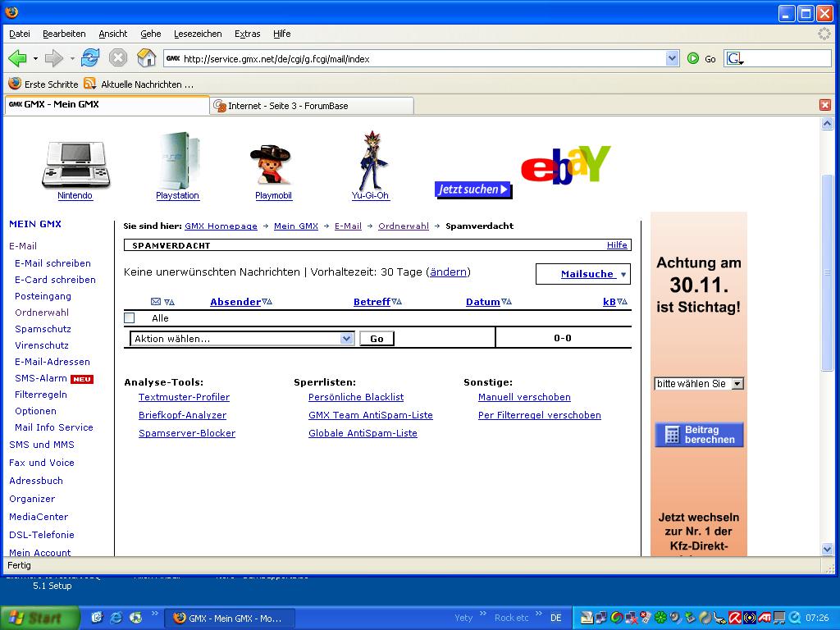Click sort arrows next to kB
Screen dimensions: 840x630
pyautogui.click(x=622, y=302)
